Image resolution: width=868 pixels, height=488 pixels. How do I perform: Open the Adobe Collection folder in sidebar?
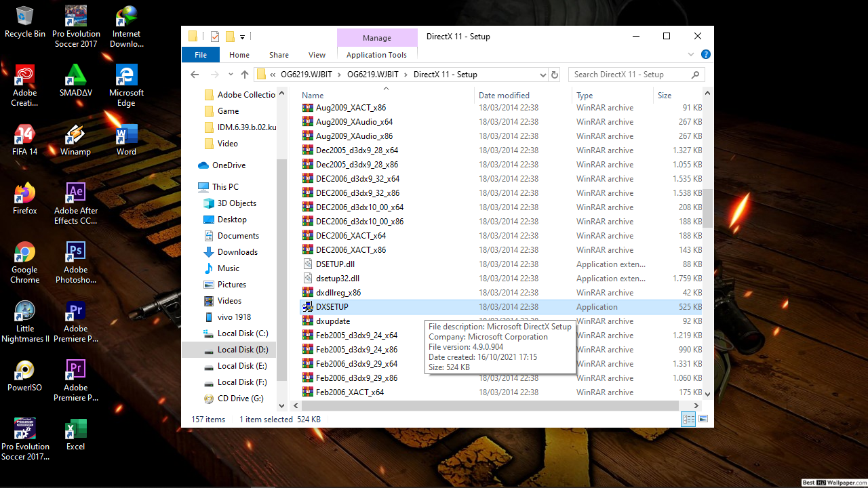point(245,95)
